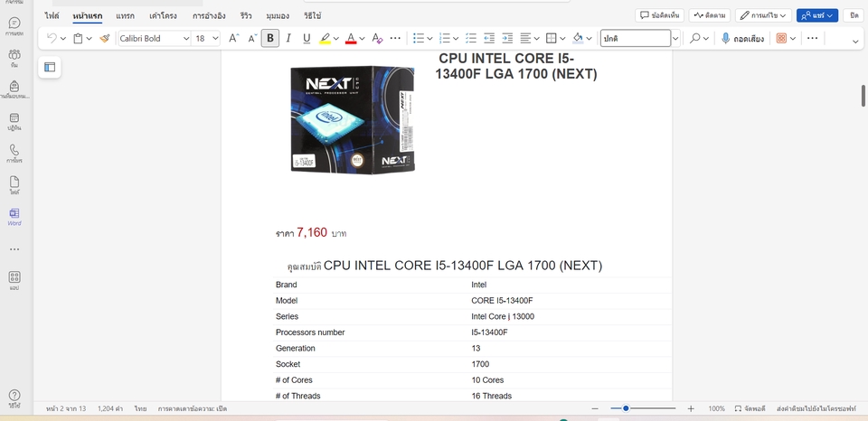Expand numbering style dropdown arrow
868x421 pixels.
coord(456,39)
